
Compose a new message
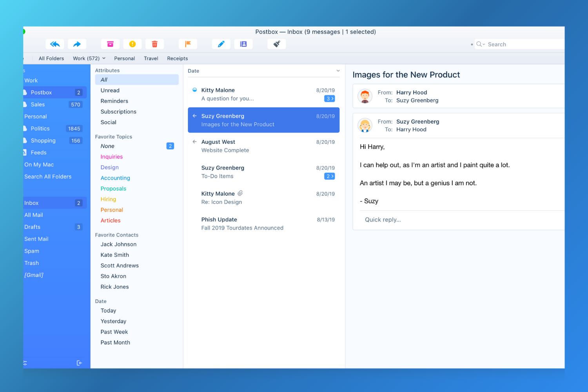coord(221,44)
